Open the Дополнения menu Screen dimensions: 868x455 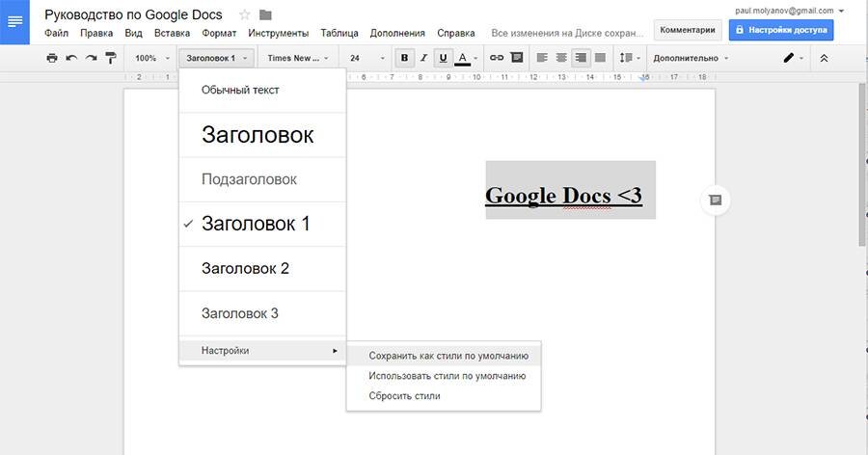397,33
